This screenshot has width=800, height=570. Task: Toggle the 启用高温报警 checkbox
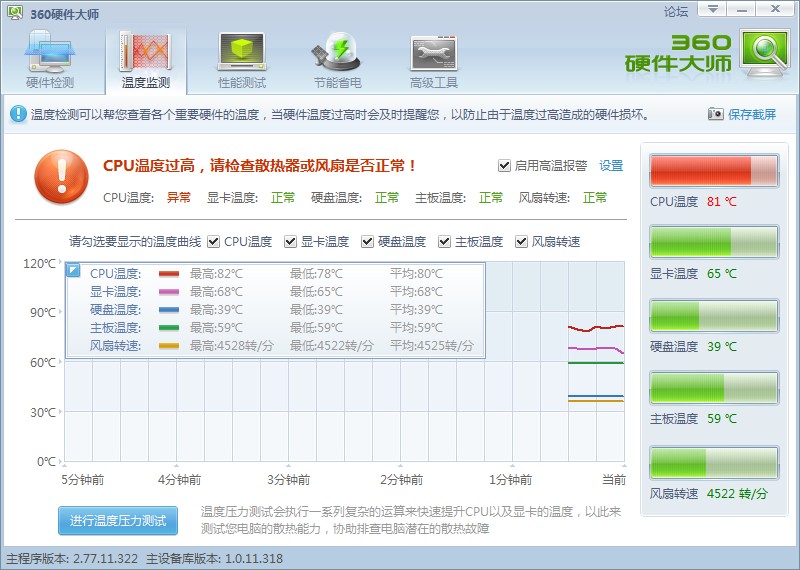(x=504, y=166)
